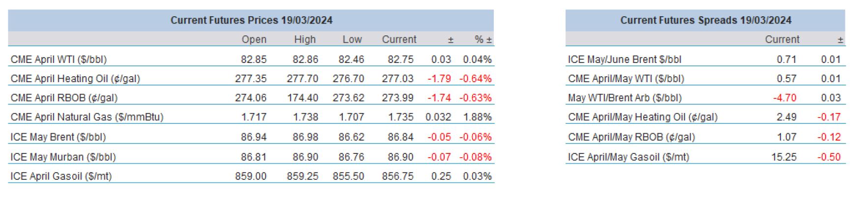Click the CME April/May WTI spread label
The height and width of the screenshot is (205, 868).
click(x=626, y=79)
